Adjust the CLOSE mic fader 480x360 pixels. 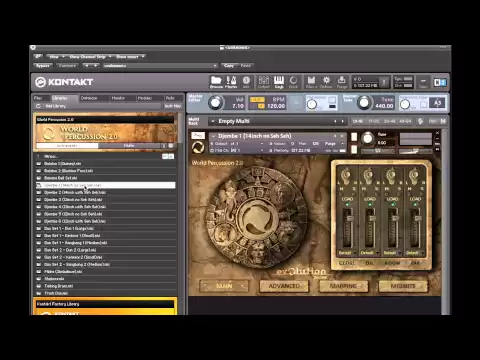point(349,219)
